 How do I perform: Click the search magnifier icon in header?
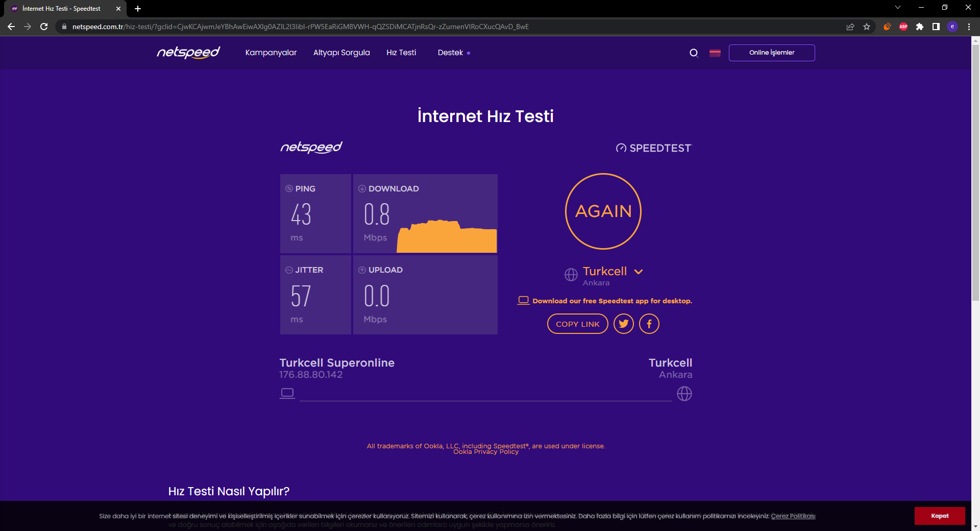(x=694, y=53)
